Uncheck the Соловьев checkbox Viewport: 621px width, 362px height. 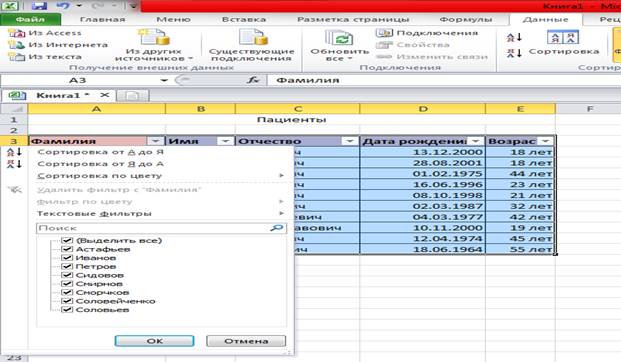67,310
